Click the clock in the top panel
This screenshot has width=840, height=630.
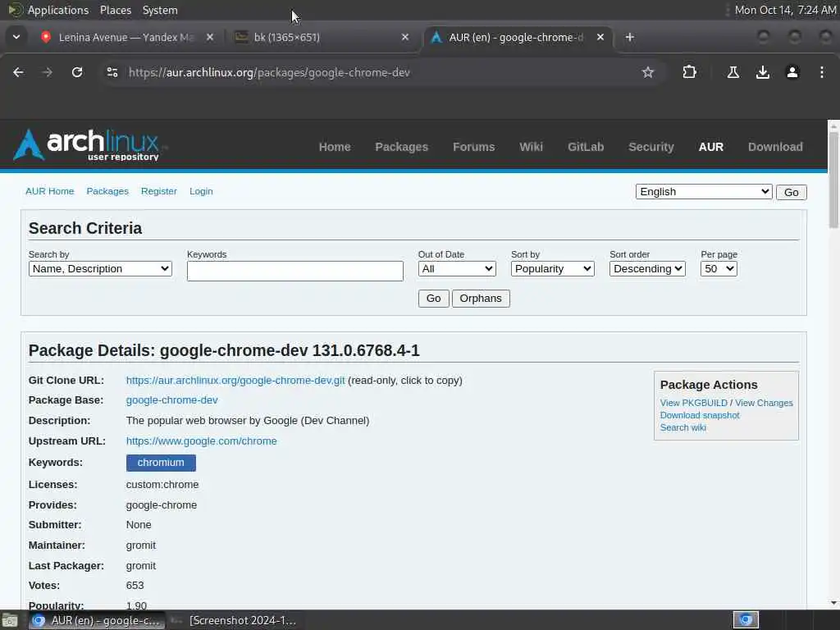(785, 10)
